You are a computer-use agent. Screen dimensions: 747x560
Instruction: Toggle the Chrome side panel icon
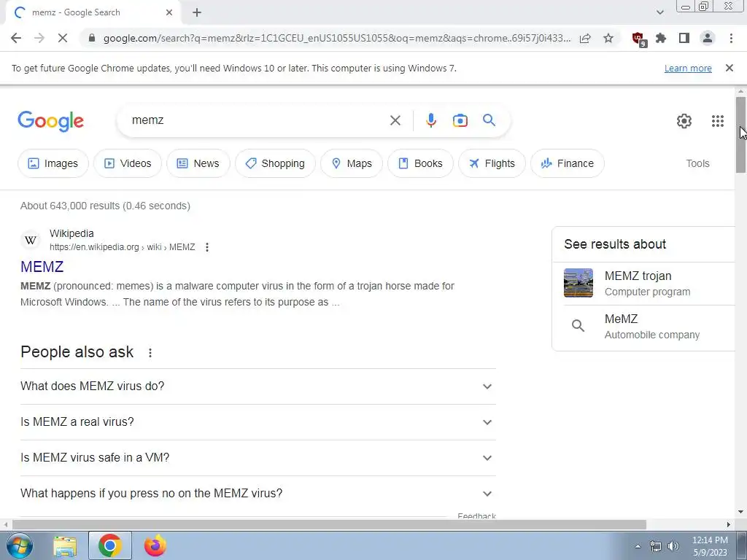pyautogui.click(x=684, y=38)
